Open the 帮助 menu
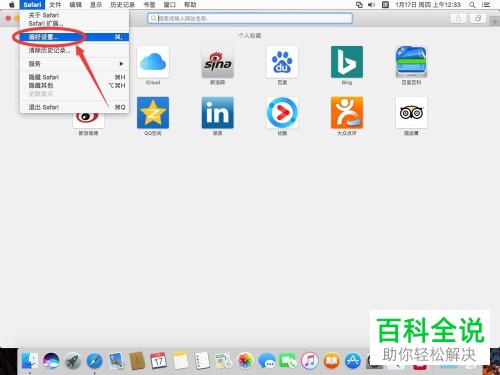The width and height of the screenshot is (500, 375). point(190,5)
